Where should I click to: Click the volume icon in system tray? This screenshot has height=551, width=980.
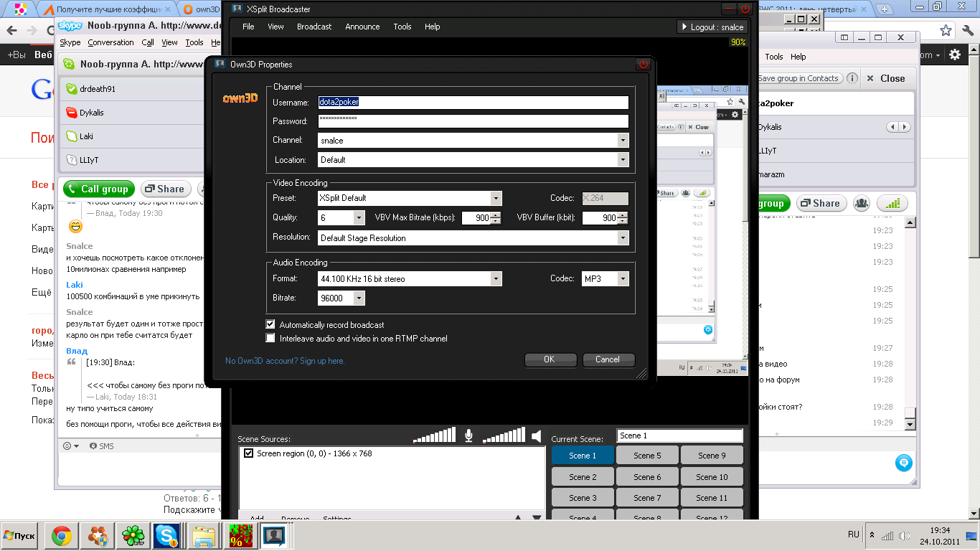905,536
